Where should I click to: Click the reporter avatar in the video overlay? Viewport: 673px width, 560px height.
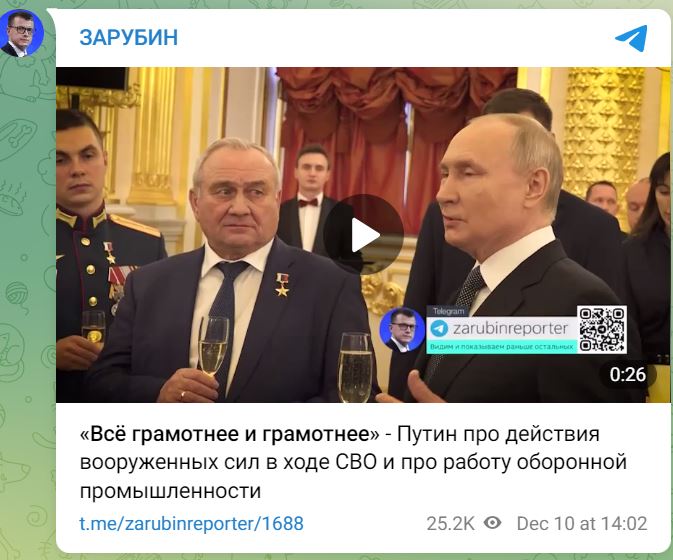click(402, 330)
